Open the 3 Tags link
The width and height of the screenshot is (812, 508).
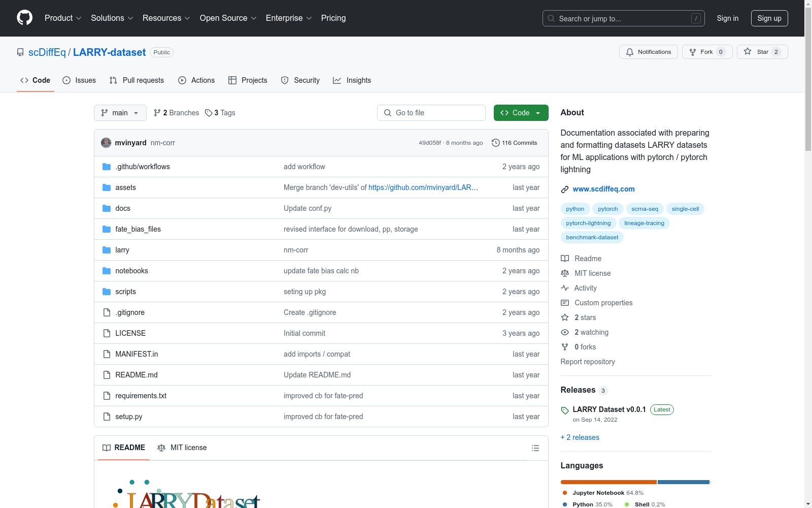click(220, 113)
